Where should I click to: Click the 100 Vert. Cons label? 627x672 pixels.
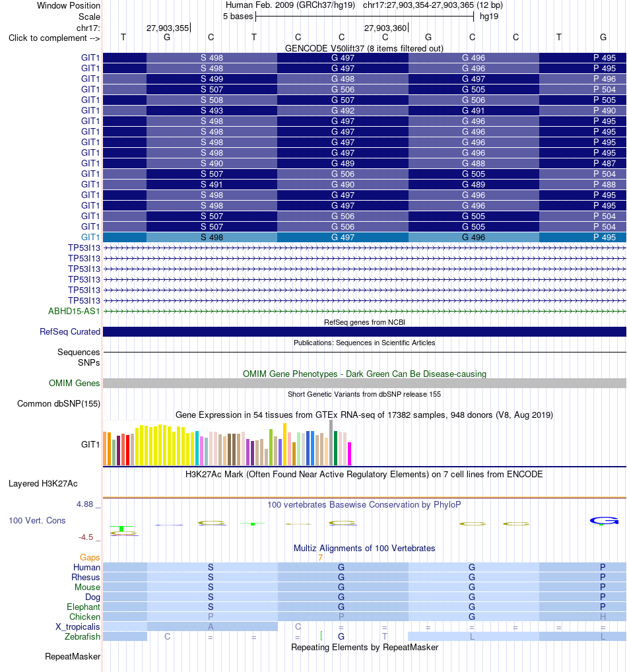37,520
